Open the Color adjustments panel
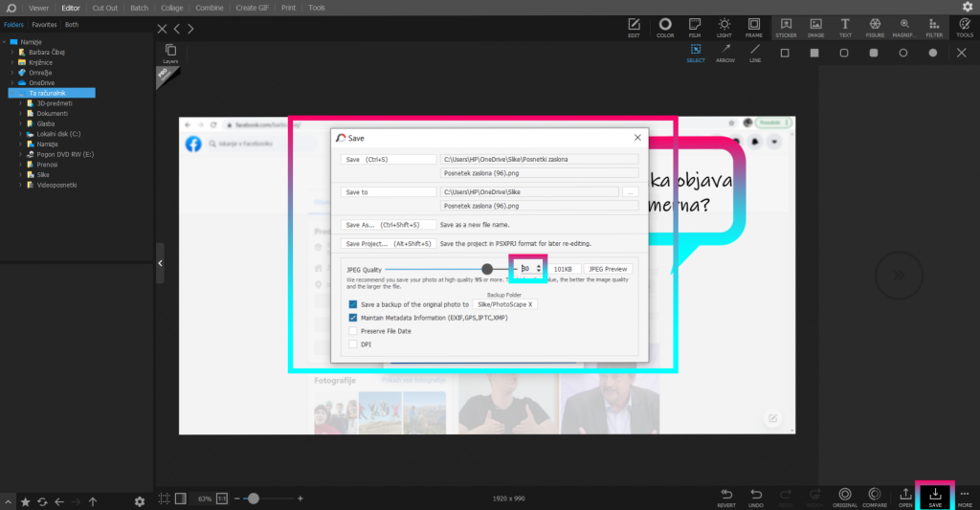This screenshot has width=980, height=510. (665, 28)
